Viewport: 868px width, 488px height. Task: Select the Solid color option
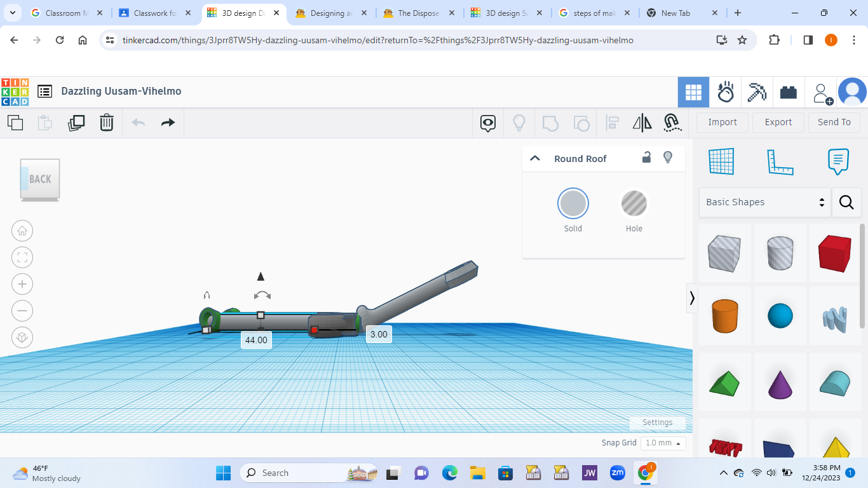[x=573, y=204]
